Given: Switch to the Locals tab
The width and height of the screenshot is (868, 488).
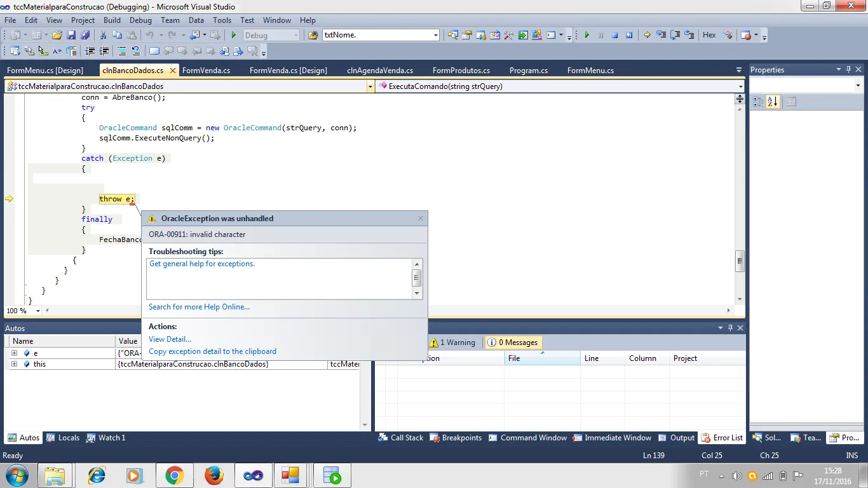Looking at the screenshot, I should 63,438.
